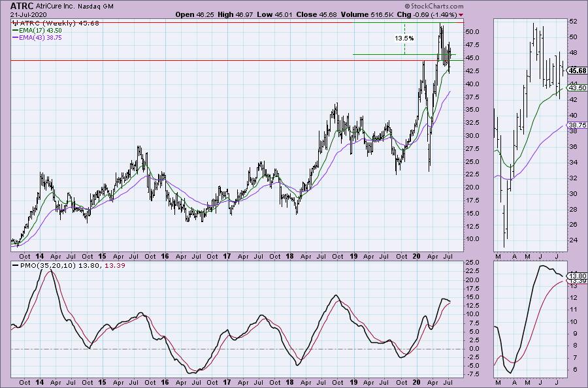Click the 38.75 EMA tag on the zoom panel

tap(577, 125)
